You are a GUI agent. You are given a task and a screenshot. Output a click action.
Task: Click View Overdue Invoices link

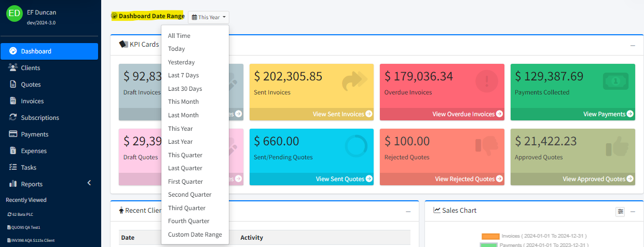coord(467,114)
